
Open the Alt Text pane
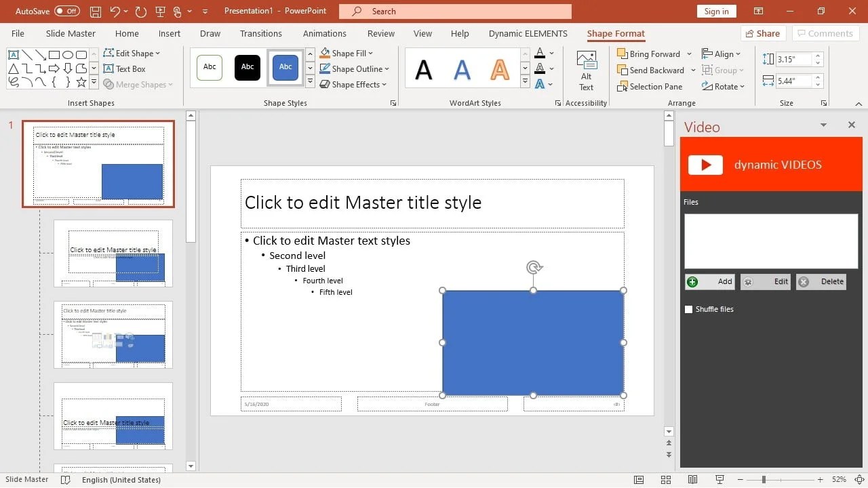coord(586,70)
